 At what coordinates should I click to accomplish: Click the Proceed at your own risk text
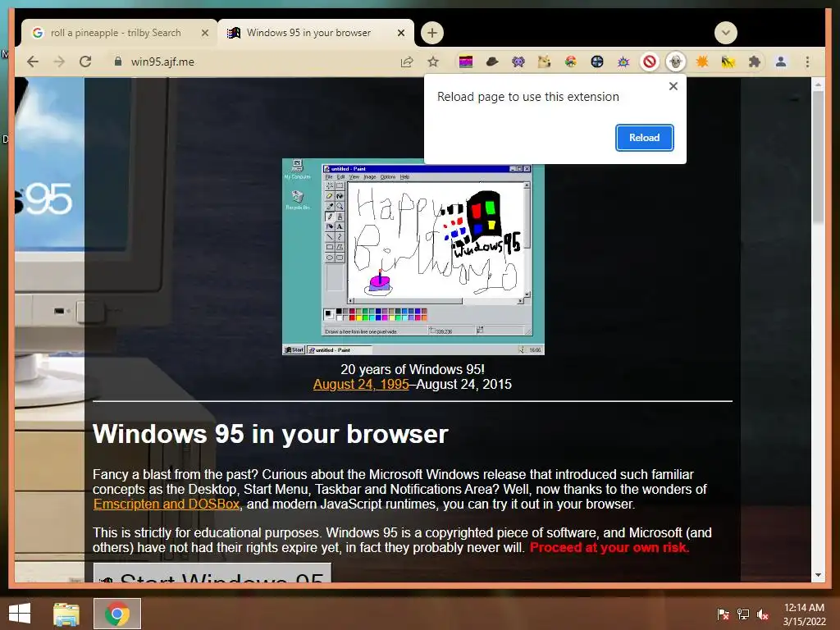[609, 547]
